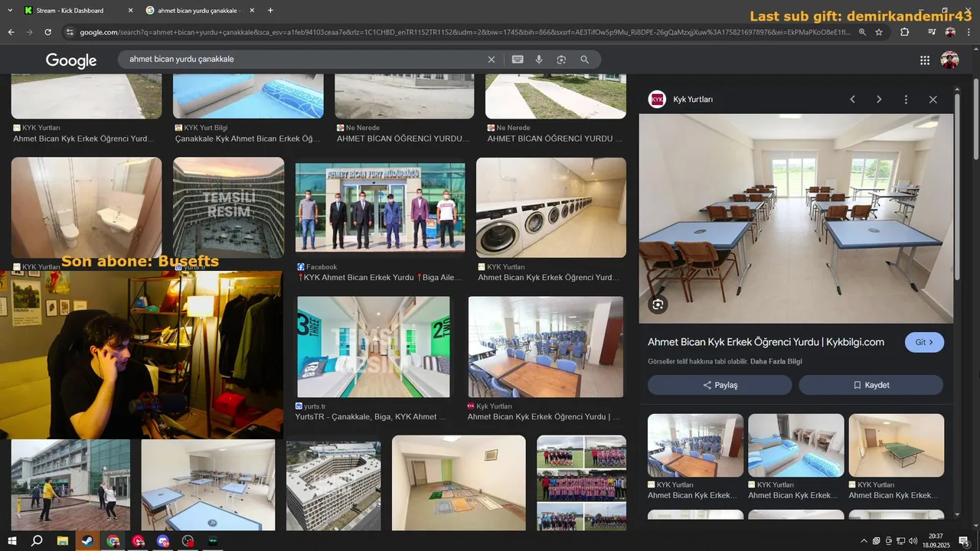Show hidden system tray icons
Screen dimensions: 980x551
864,541
